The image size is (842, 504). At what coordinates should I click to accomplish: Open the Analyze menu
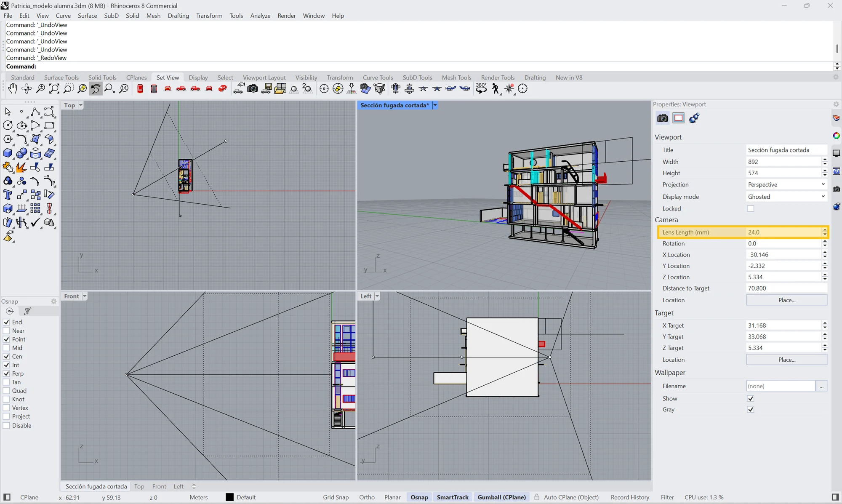click(x=260, y=16)
